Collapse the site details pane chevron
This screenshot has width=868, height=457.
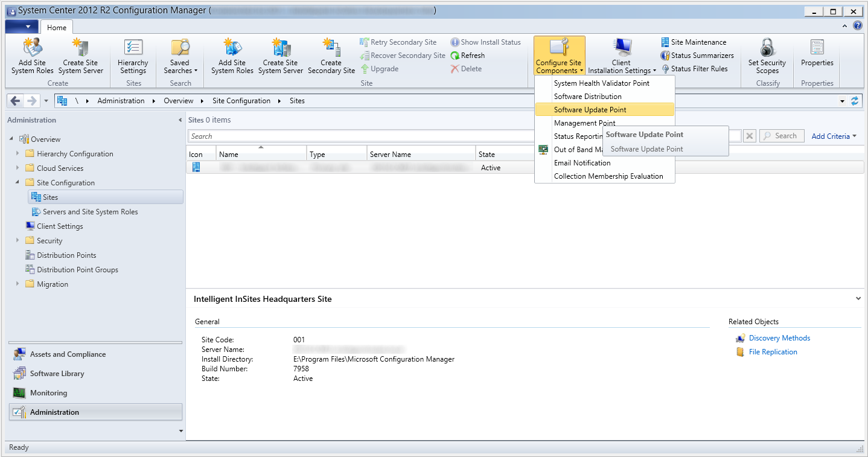[858, 298]
